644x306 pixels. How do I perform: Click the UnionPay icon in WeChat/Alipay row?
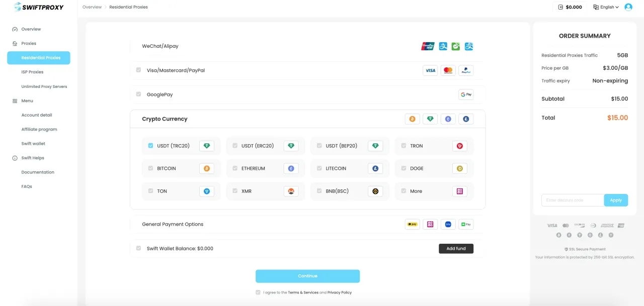pyautogui.click(x=428, y=46)
